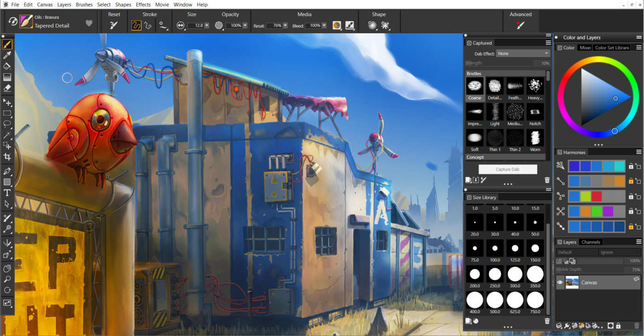This screenshot has height=336, width=644.
Task: Open the Default layer composite method dropdown
Action: 576,252
